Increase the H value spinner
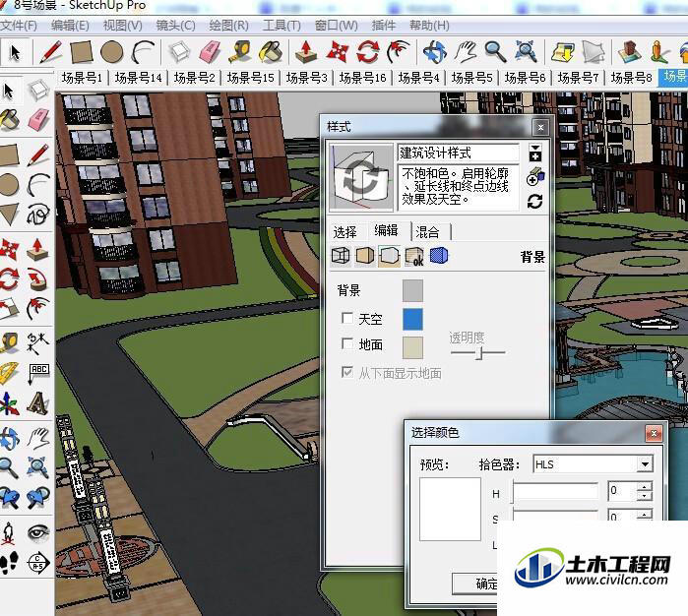This screenshot has width=688, height=616. click(644, 486)
